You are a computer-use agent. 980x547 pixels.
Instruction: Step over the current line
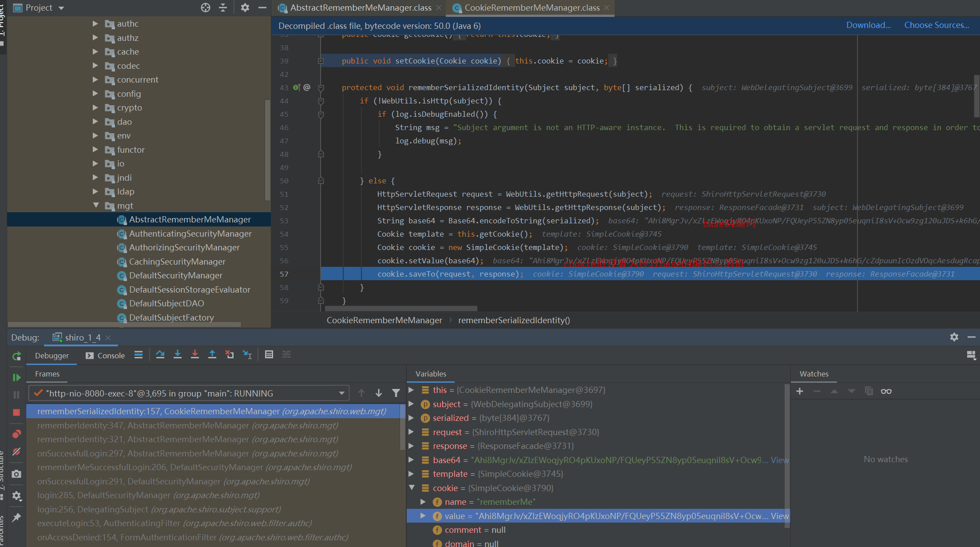point(160,355)
